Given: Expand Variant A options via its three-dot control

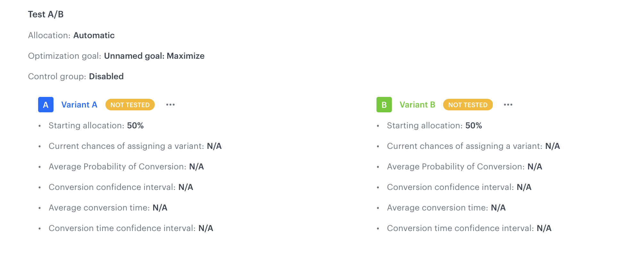Looking at the screenshot, I should (x=170, y=105).
